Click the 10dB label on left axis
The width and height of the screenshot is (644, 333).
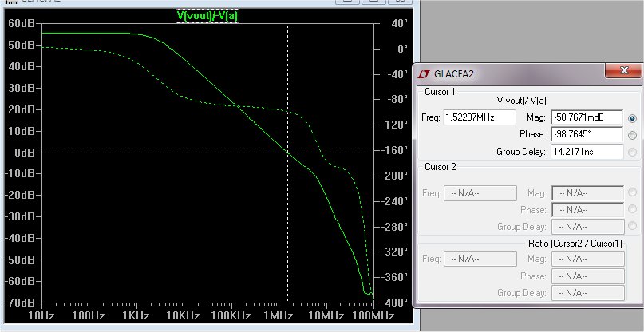[x=22, y=131]
